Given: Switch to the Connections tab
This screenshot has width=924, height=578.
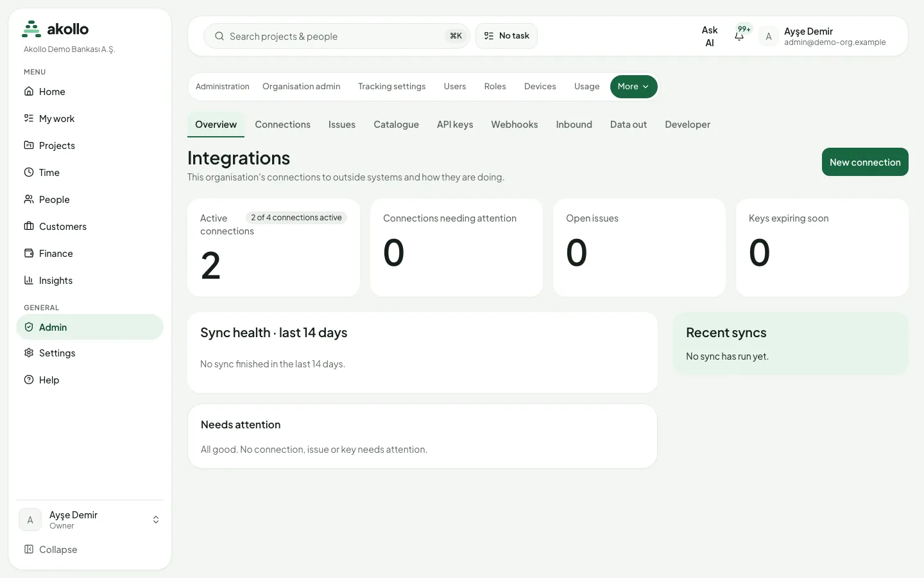Looking at the screenshot, I should pos(282,125).
